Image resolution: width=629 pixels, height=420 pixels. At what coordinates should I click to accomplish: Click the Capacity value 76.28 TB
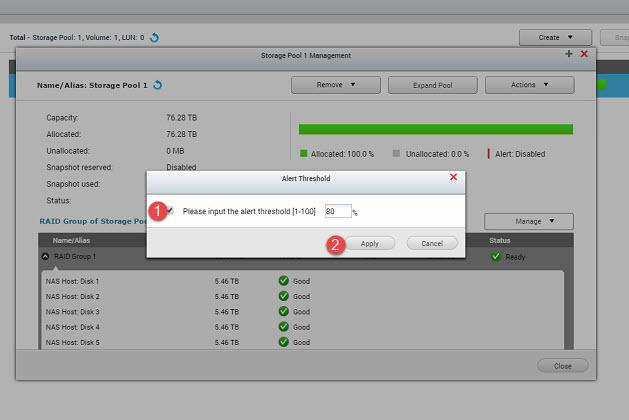click(182, 118)
